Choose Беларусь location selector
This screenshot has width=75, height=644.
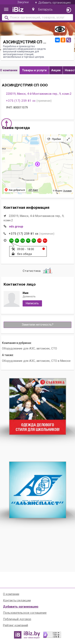coord(42,10)
